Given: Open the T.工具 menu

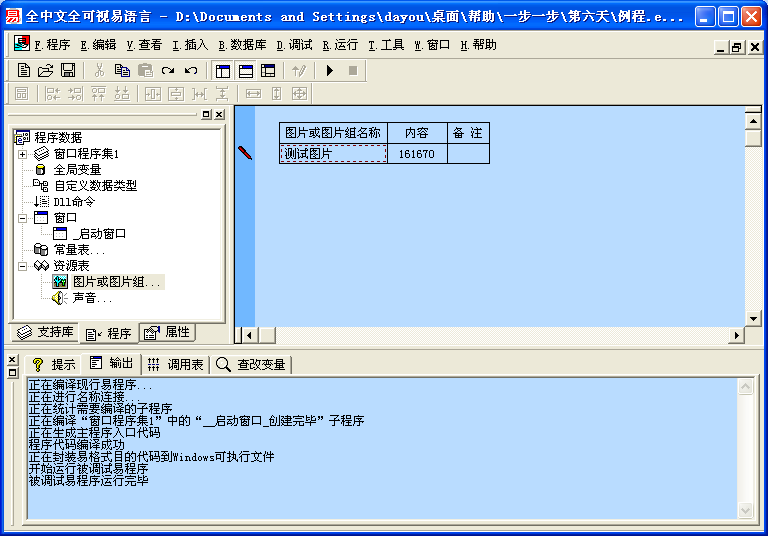Looking at the screenshot, I should (x=386, y=46).
